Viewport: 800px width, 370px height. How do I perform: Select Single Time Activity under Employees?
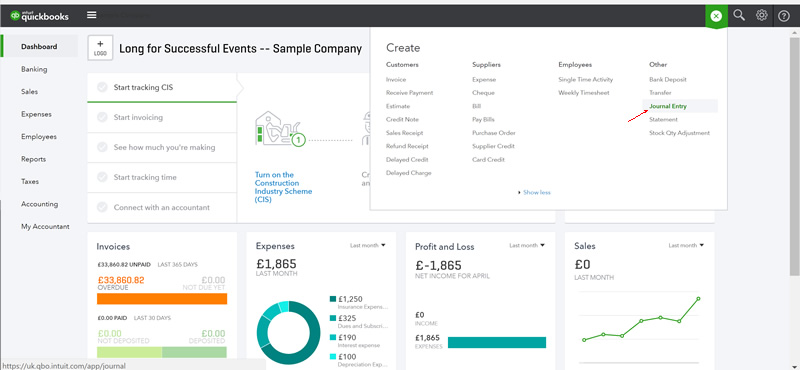pos(586,80)
